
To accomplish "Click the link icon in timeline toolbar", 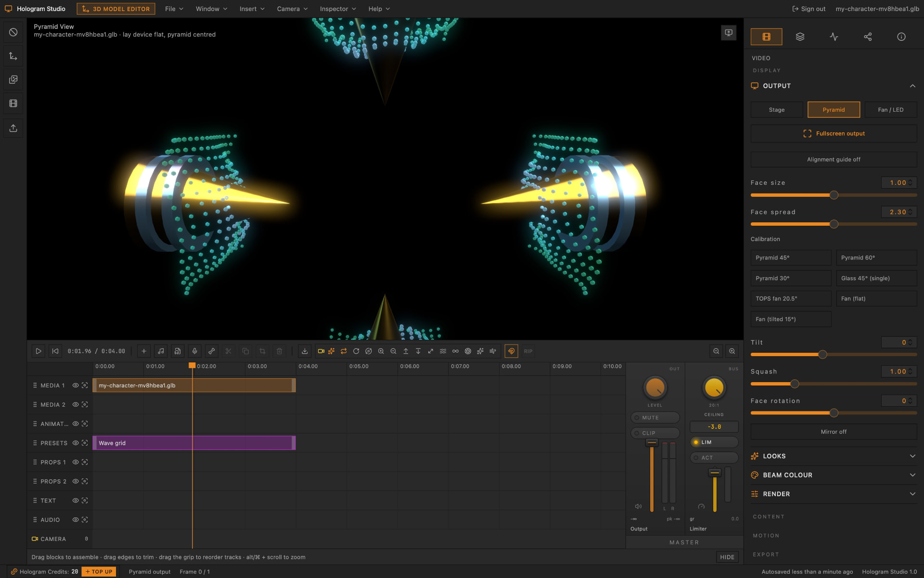I will 211,351.
